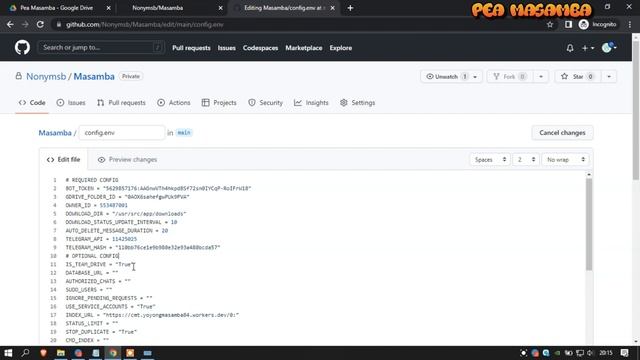Open a new browser tab
Screen dimensions: 640x360
point(350,8)
